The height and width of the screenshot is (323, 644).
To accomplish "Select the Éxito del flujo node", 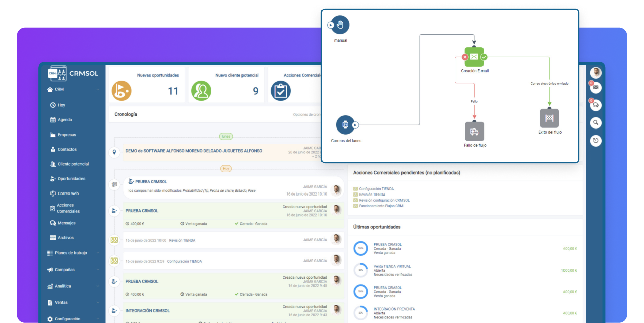I will click(549, 118).
